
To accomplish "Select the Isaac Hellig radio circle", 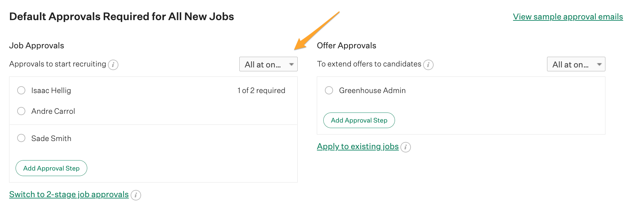I will pos(21,90).
